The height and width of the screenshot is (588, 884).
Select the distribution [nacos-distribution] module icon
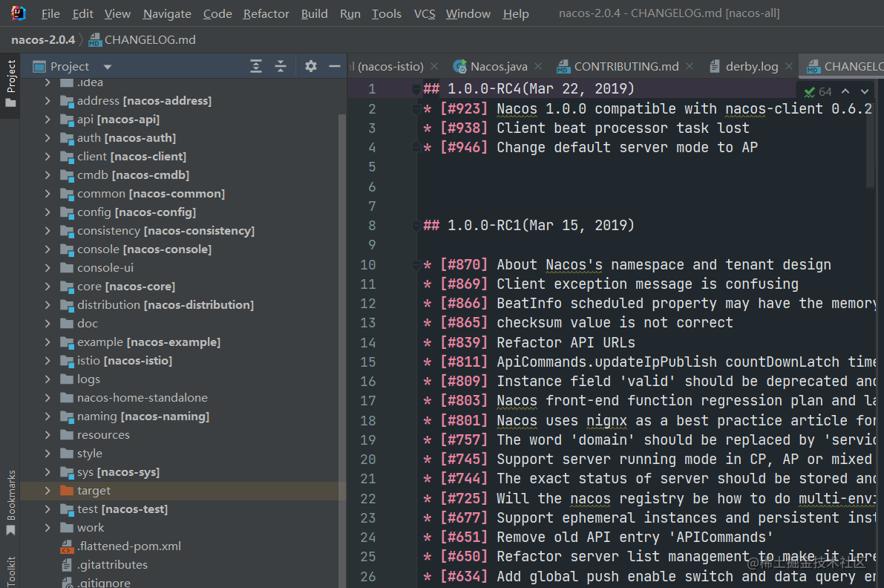pos(67,306)
